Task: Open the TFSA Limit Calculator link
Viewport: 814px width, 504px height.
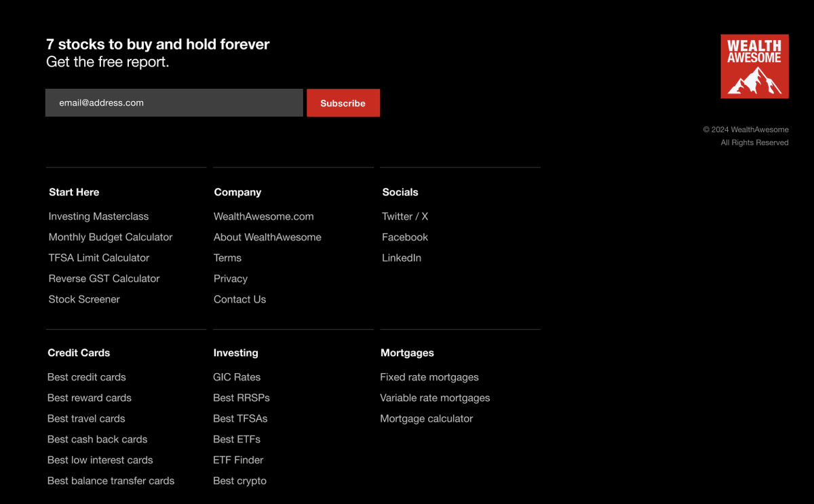Action: coord(99,258)
